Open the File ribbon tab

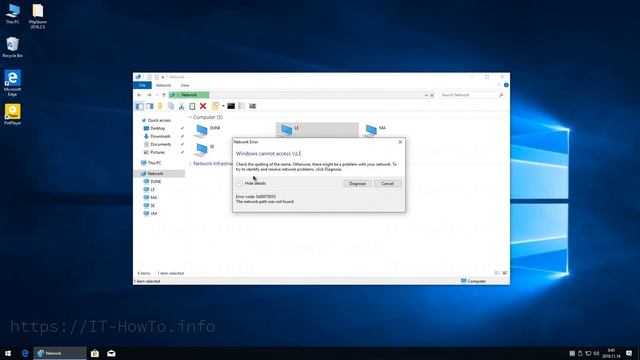click(x=142, y=85)
